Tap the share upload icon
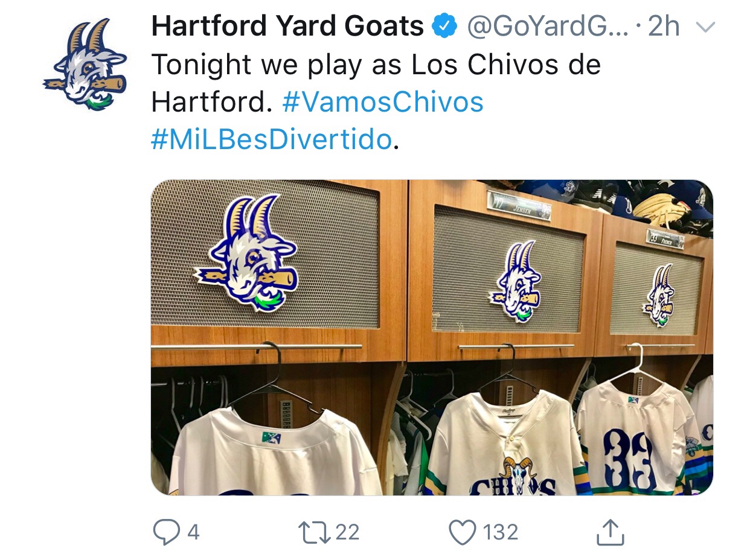Screen dimensions: 750x560 click(x=610, y=532)
